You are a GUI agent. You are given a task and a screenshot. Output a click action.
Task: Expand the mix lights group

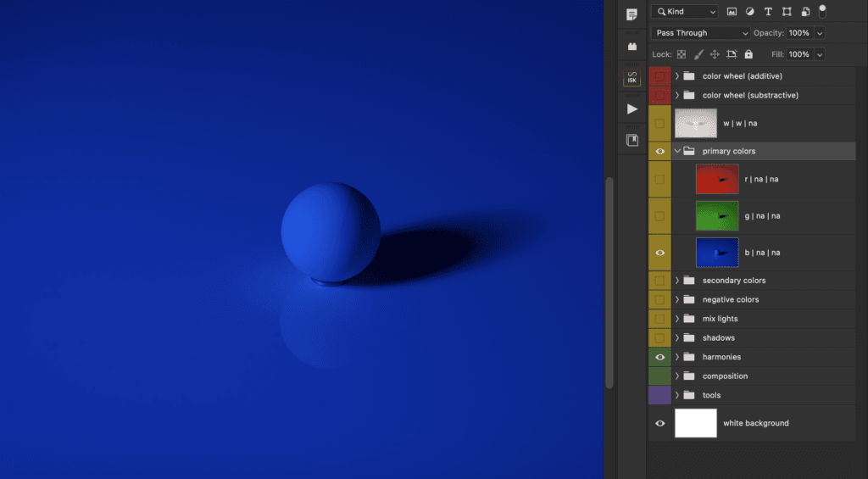point(677,319)
